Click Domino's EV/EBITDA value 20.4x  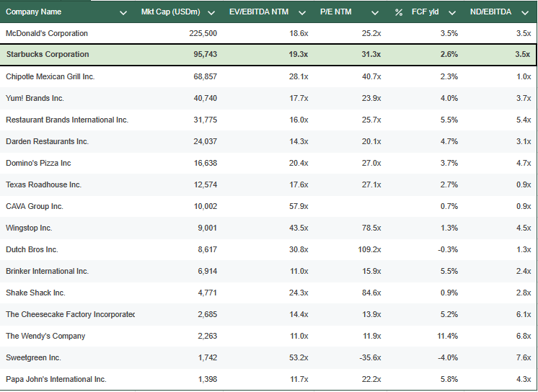(x=299, y=163)
